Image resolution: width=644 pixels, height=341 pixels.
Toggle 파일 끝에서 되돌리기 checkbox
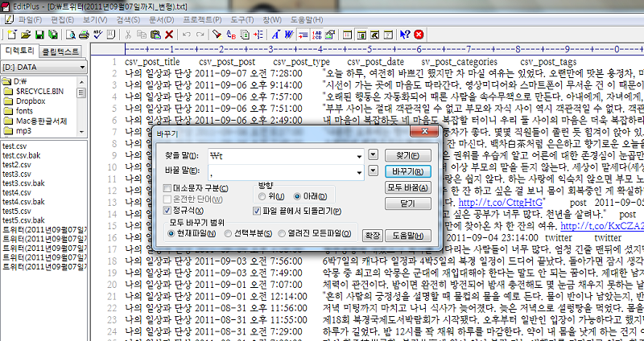(x=257, y=211)
